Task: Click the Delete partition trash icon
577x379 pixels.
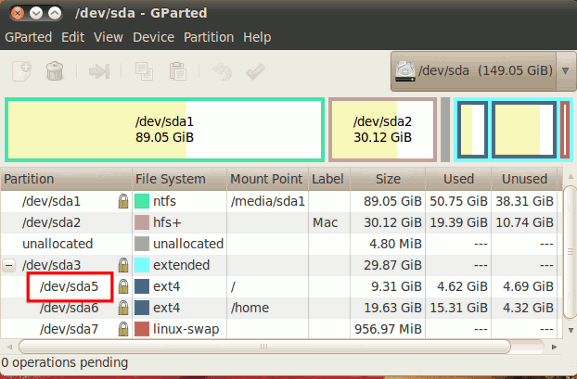Action: click(54, 71)
